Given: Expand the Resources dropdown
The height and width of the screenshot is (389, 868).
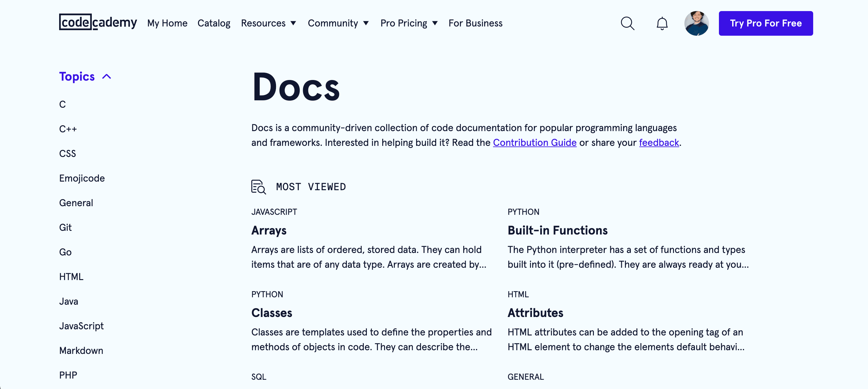Looking at the screenshot, I should point(269,23).
